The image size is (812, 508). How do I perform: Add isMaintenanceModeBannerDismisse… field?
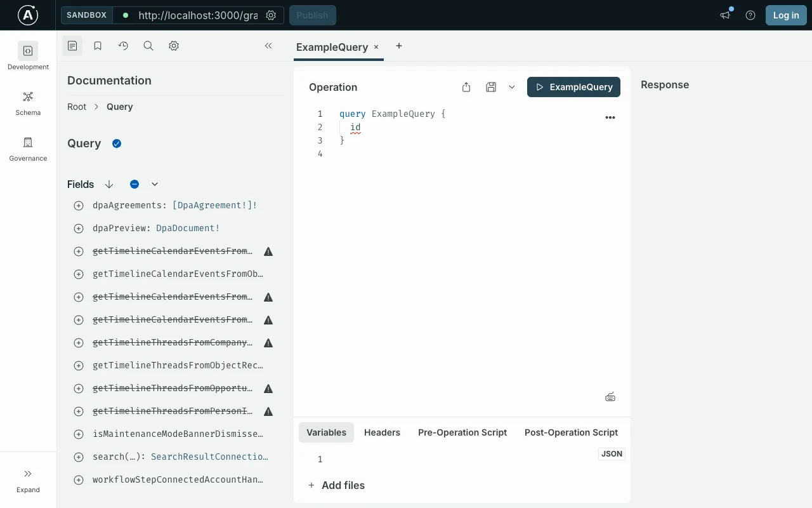coord(79,434)
